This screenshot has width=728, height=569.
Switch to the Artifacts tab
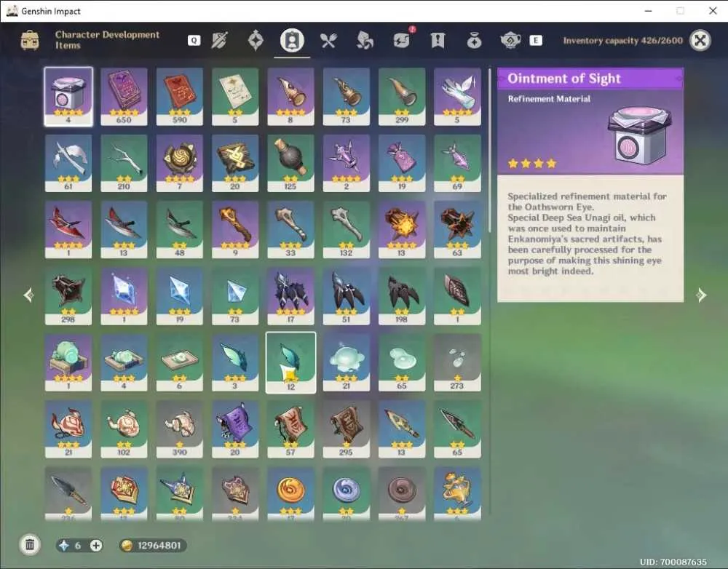point(256,40)
